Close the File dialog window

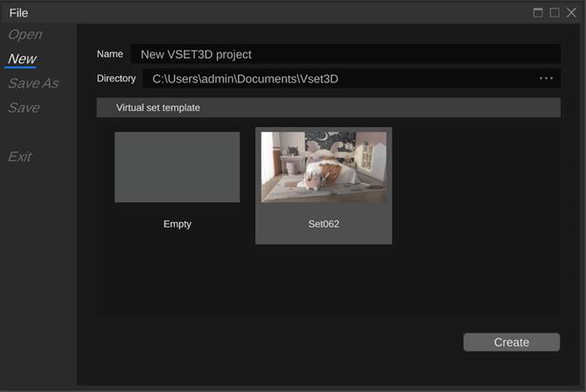(571, 13)
